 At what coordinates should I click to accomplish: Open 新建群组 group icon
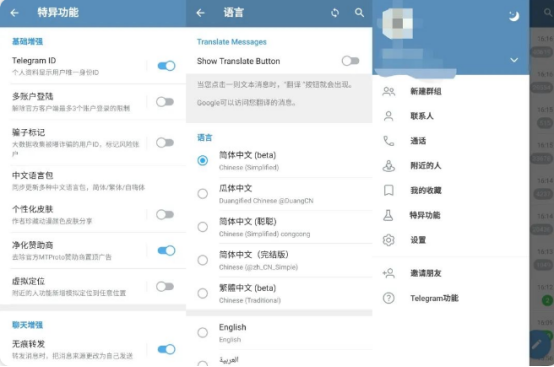(389, 91)
